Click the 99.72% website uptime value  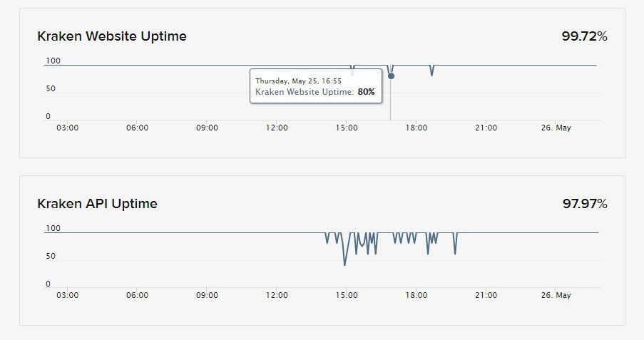point(584,36)
